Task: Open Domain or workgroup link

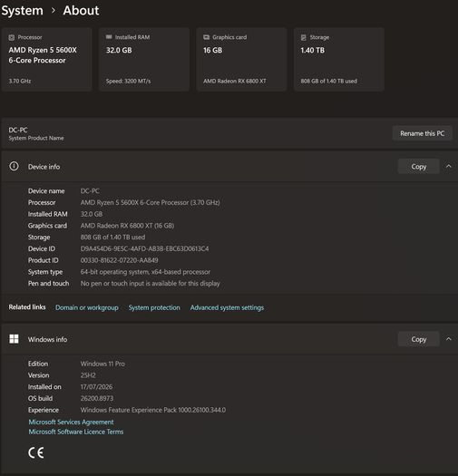Action: pyautogui.click(x=87, y=307)
